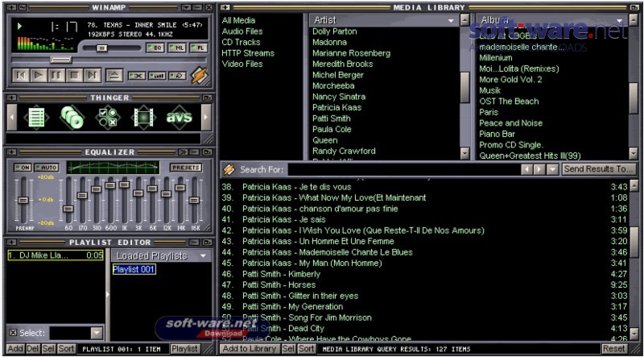Select album Piano Bar
Image resolution: width=644 pixels, height=357 pixels.
coord(497,134)
